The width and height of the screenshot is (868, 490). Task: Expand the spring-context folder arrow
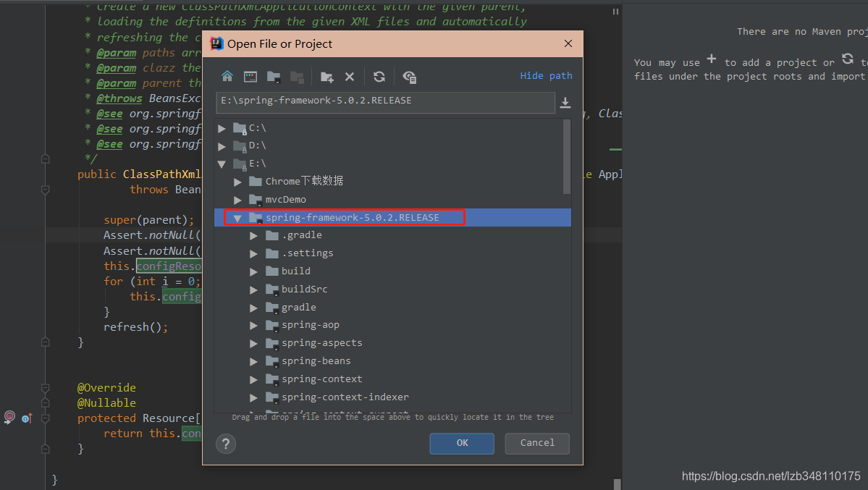coord(253,380)
